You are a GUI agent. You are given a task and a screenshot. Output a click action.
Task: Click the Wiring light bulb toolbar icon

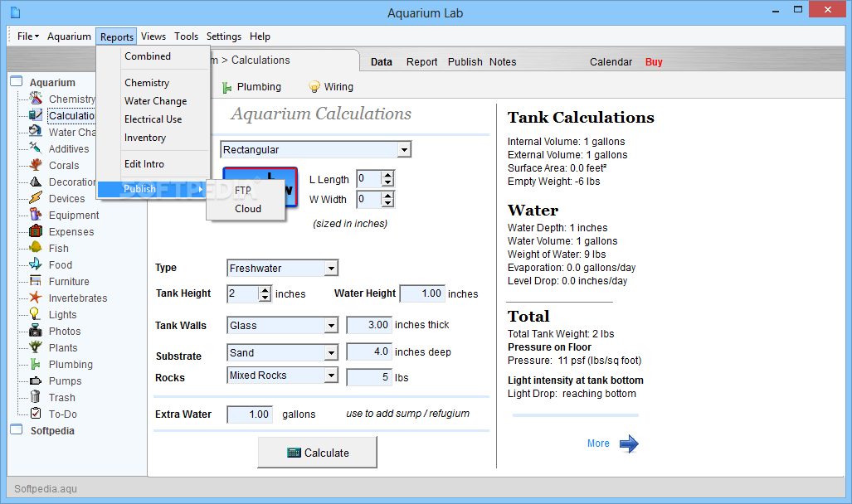314,87
